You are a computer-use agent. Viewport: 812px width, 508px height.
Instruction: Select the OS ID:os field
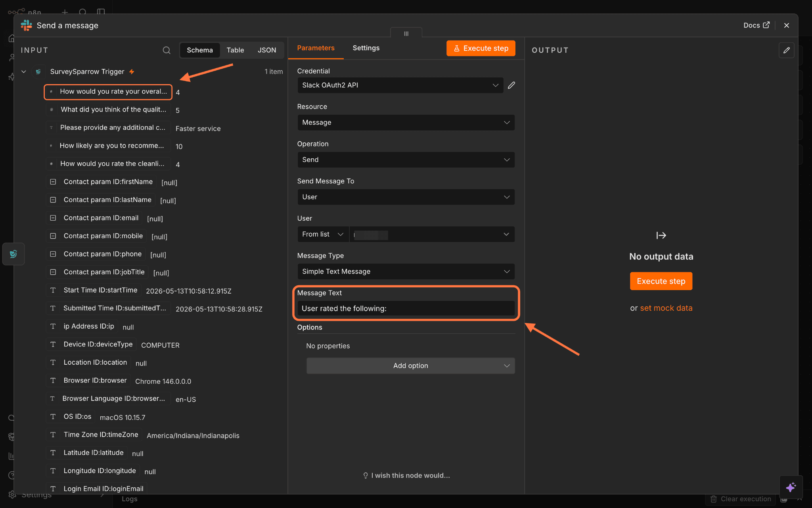71,417
